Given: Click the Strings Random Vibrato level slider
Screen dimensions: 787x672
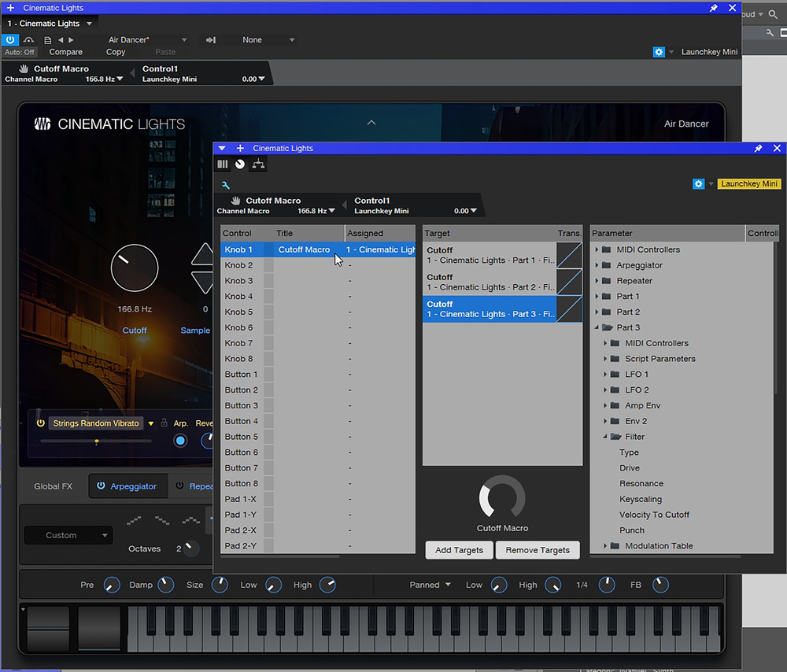Looking at the screenshot, I should coord(96,441).
